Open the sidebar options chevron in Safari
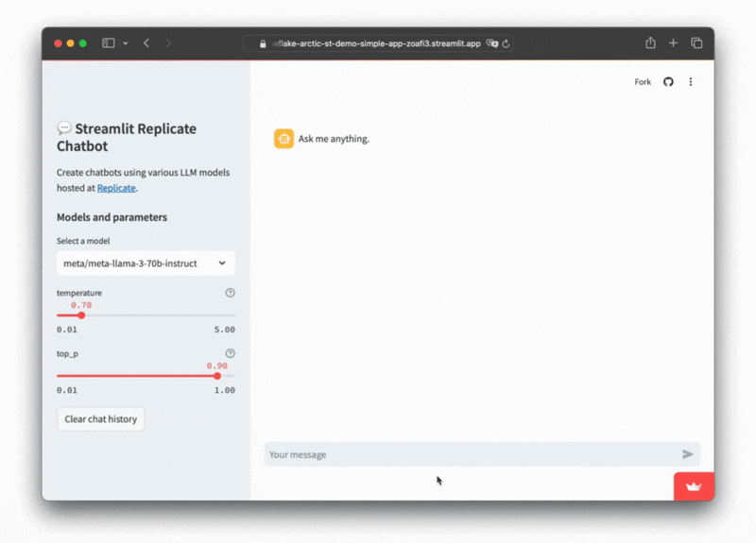 125,43
